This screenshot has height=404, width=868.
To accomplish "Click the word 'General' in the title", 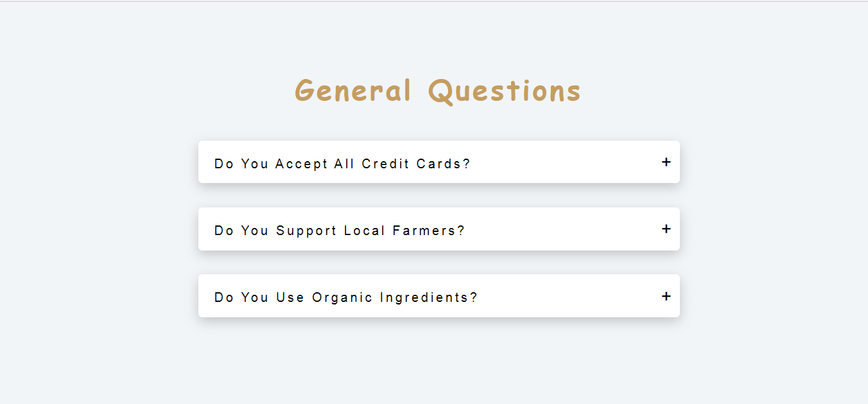I will coord(353,91).
